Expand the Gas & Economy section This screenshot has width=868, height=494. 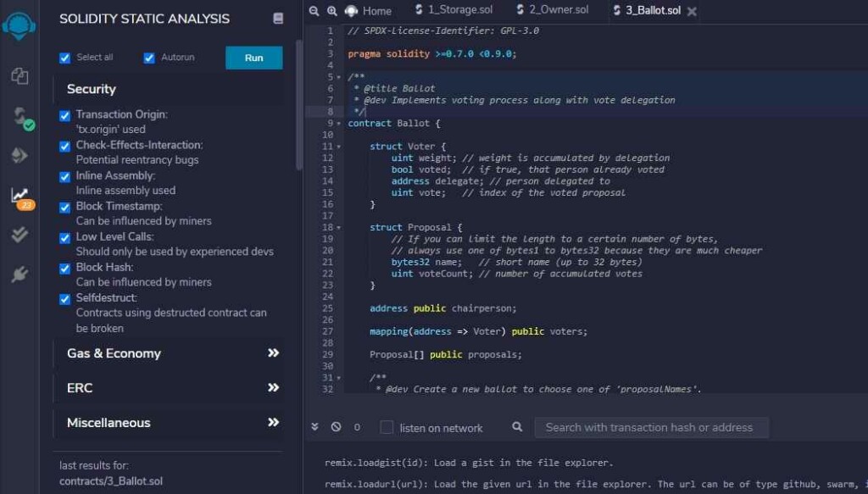pyautogui.click(x=169, y=353)
